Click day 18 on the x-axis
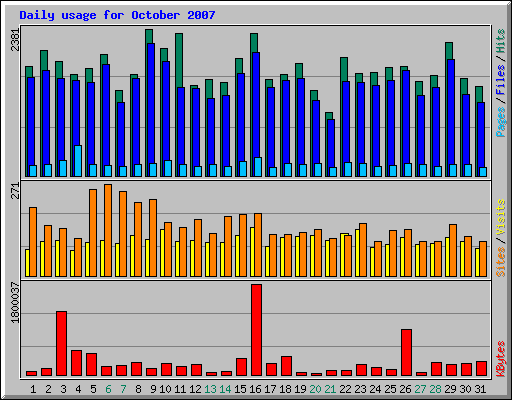This screenshot has height=400, width=512. point(285,389)
